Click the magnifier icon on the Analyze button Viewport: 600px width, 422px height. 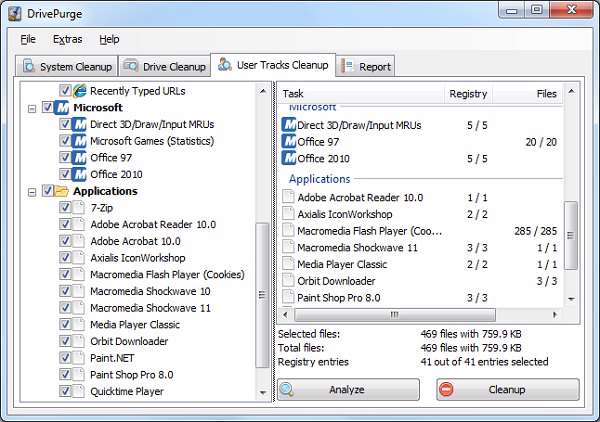pos(287,389)
